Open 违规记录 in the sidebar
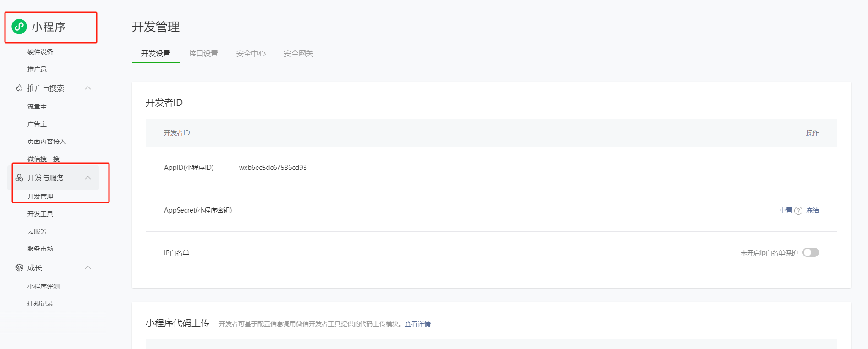Screen dimensions: 868x349 (x=40, y=304)
